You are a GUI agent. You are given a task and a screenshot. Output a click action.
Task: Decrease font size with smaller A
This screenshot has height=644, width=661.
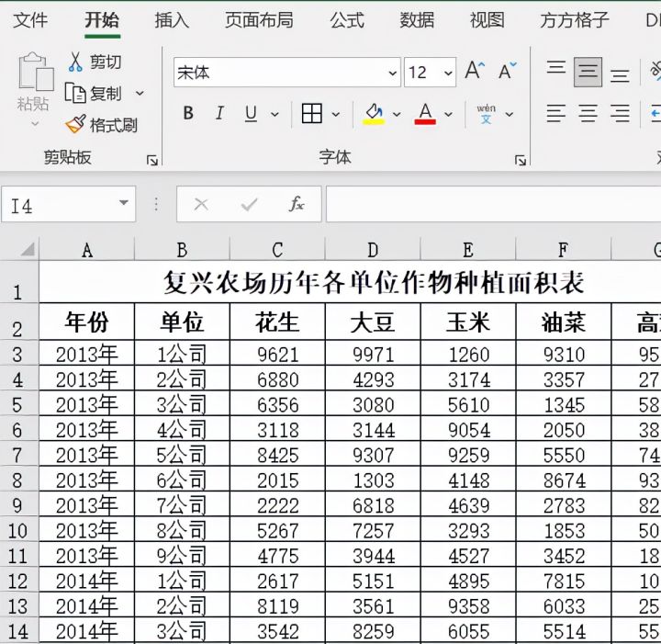[x=507, y=71]
